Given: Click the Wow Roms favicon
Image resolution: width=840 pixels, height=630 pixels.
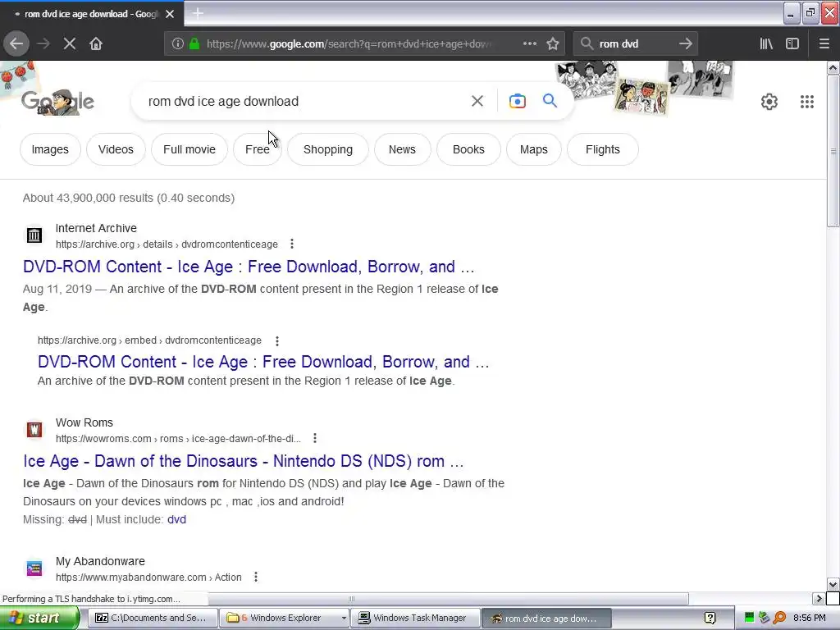Looking at the screenshot, I should coord(34,430).
